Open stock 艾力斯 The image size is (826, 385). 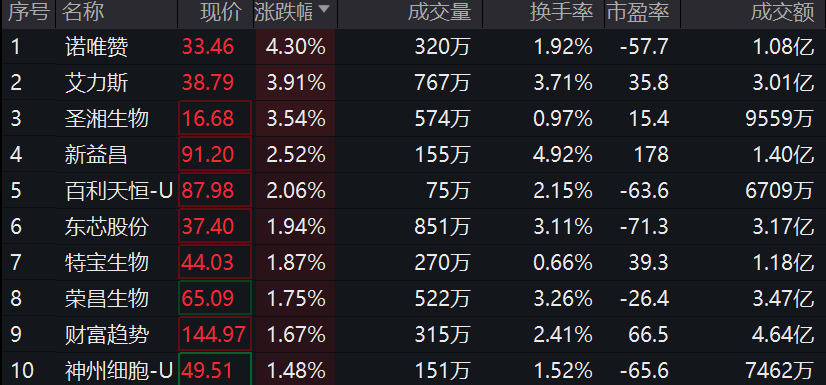pos(96,83)
